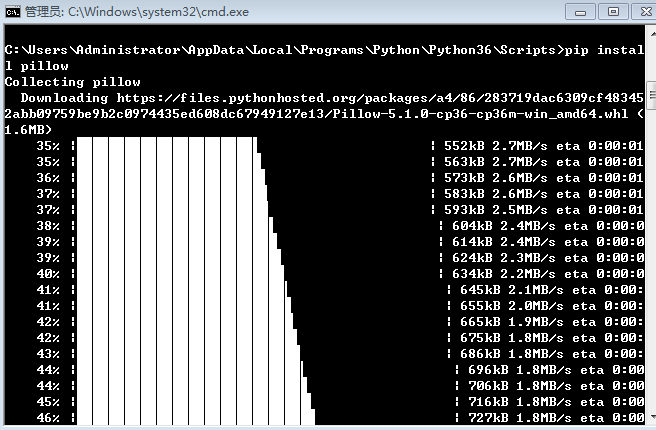Click the Pillow-5.1.0-cp36 wheel filename text
656x430 pixels.
click(480, 114)
